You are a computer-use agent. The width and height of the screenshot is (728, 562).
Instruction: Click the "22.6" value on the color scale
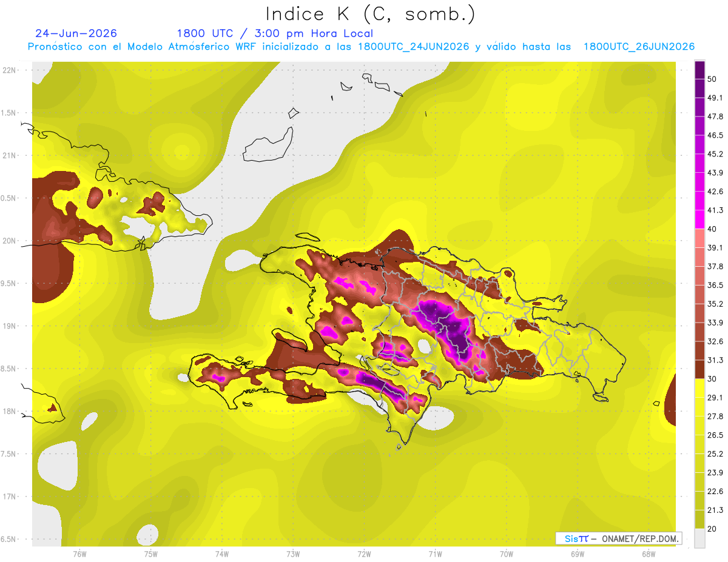click(x=715, y=492)
